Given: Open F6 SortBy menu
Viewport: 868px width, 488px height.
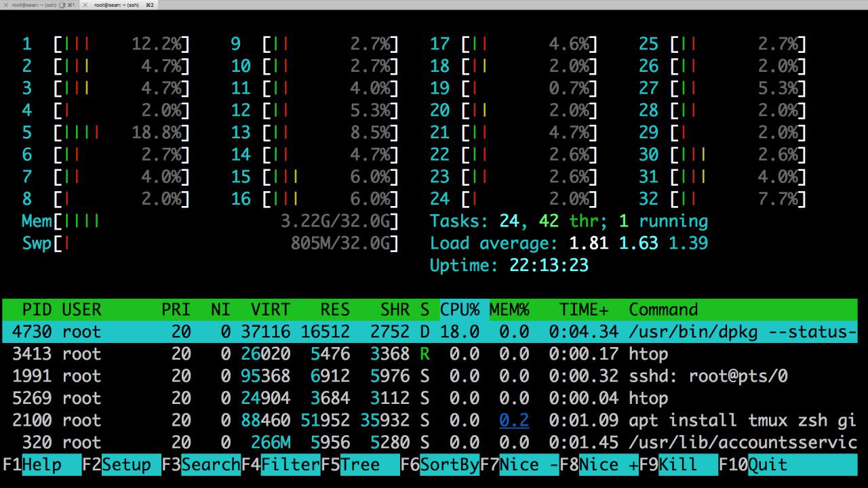Looking at the screenshot, I should (439, 465).
